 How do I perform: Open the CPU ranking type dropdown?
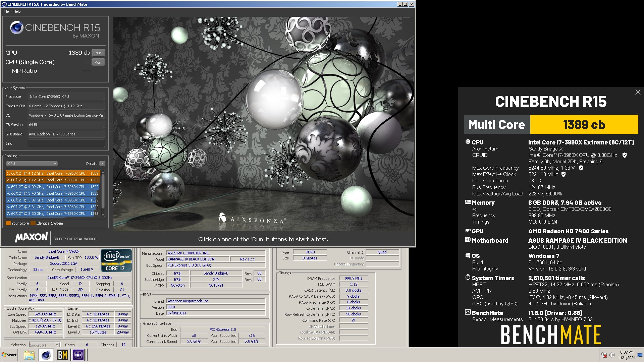(x=32, y=164)
